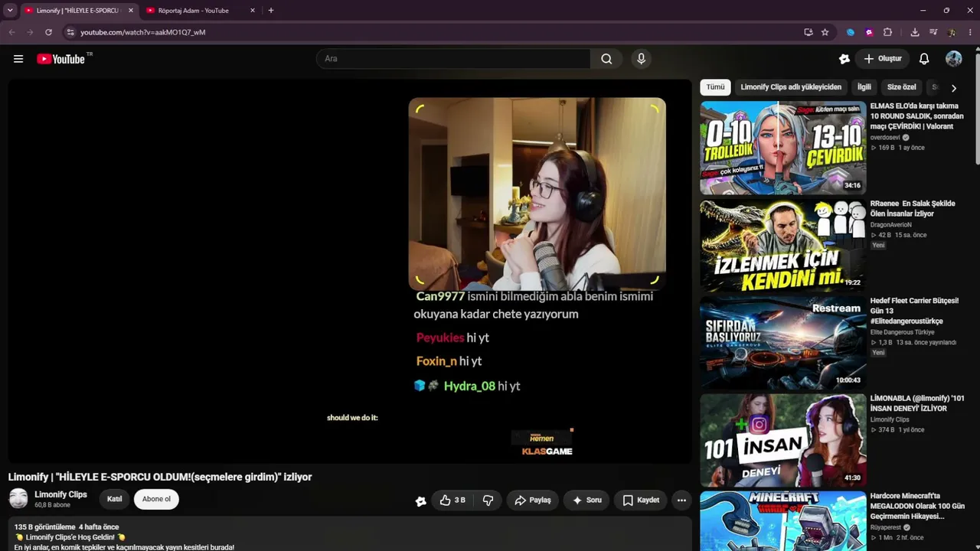Screen dimensions: 980x551
Task: Open the Elite Dangerous Türkiye channel name
Action: tap(903, 332)
